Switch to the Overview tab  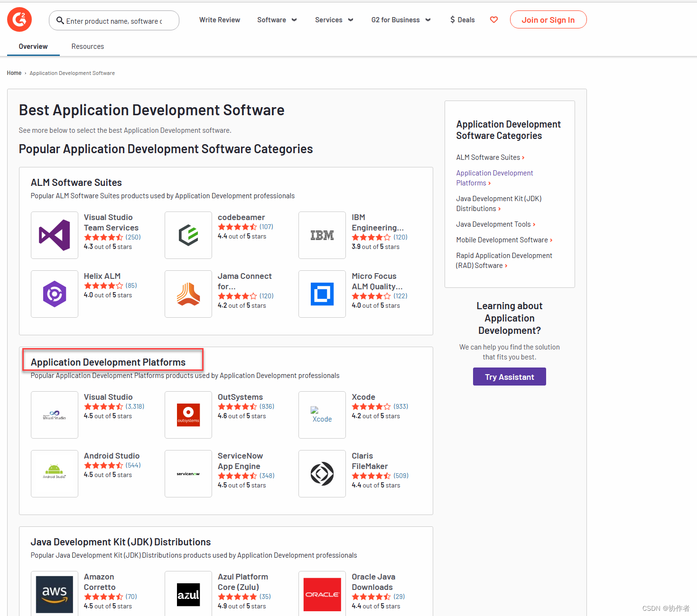tap(33, 46)
